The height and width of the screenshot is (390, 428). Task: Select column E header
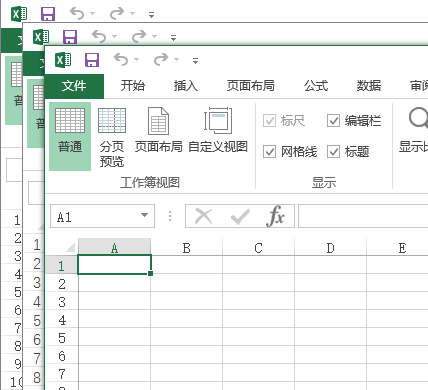[397, 248]
